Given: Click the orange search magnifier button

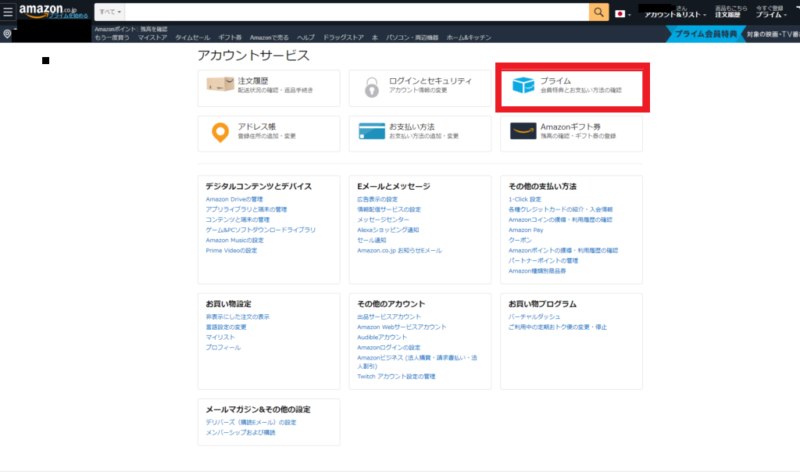Looking at the screenshot, I should 598,12.
